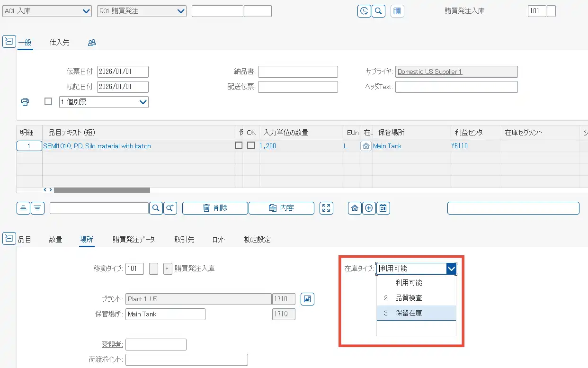Click the clock history icon in top toolbar
Screen dimensions: 588x368
(x=364, y=11)
